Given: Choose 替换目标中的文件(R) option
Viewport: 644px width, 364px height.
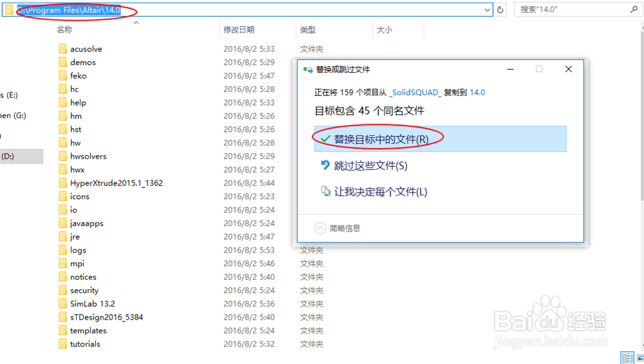Looking at the screenshot, I should [x=440, y=139].
